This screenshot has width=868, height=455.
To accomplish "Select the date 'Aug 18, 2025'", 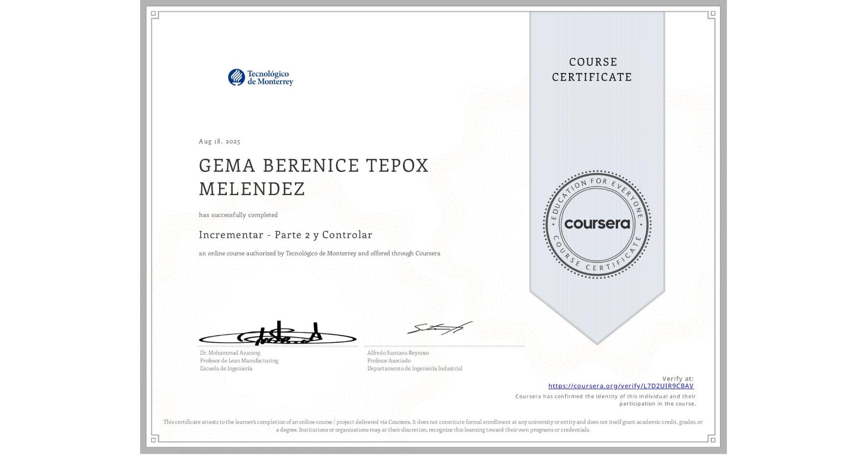I will [x=219, y=141].
